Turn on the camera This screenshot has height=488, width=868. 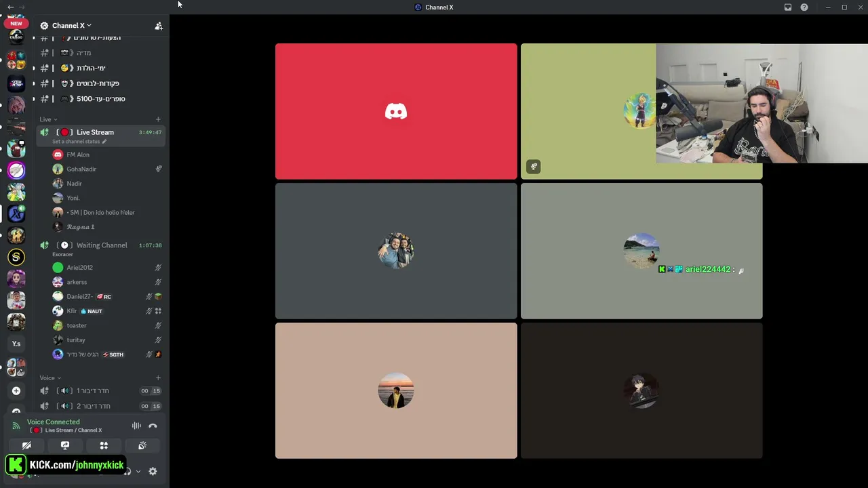[26, 446]
